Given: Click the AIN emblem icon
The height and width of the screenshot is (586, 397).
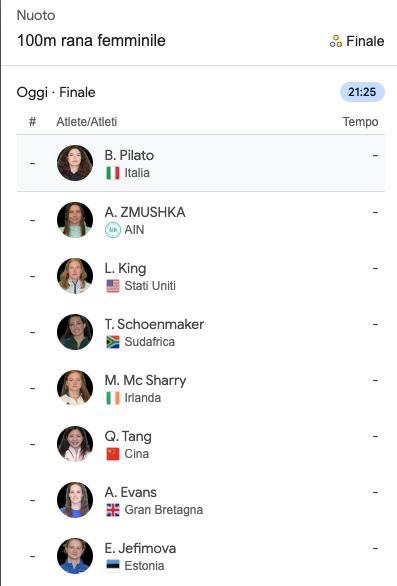Looking at the screenshot, I should (113, 230).
